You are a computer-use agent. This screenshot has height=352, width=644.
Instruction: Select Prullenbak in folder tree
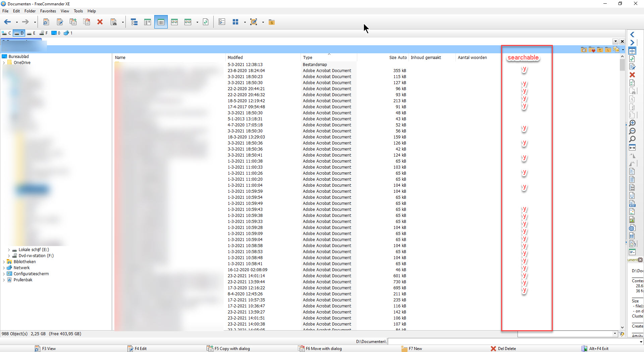[23, 280]
